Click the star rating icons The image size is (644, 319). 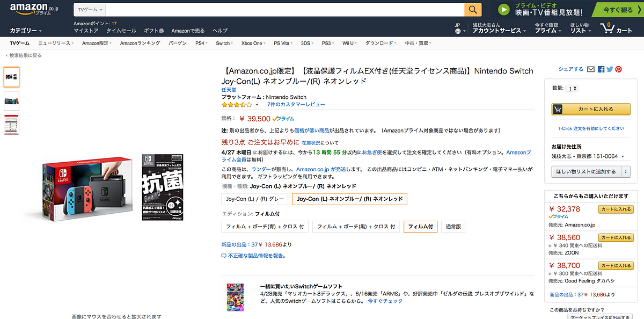237,105
